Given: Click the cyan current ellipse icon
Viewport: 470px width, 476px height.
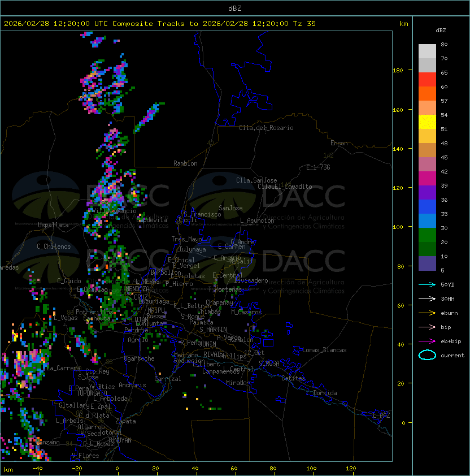Looking at the screenshot, I should click(427, 355).
